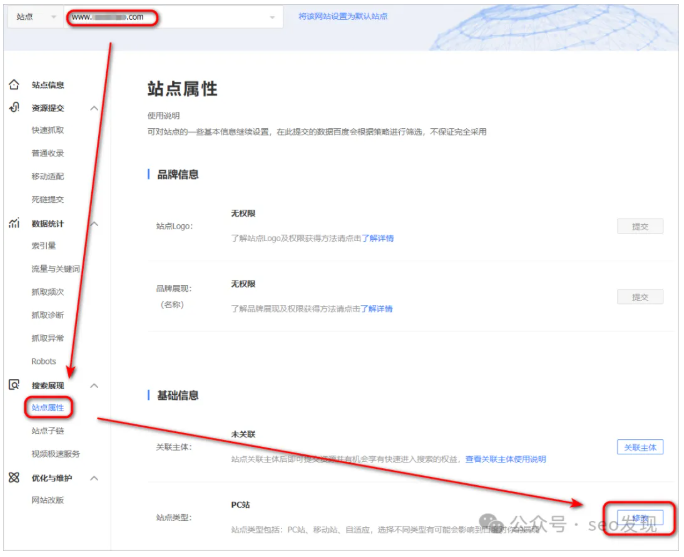Open the site URL dropdown arrow
Screen dimensions: 684x557
272,17
